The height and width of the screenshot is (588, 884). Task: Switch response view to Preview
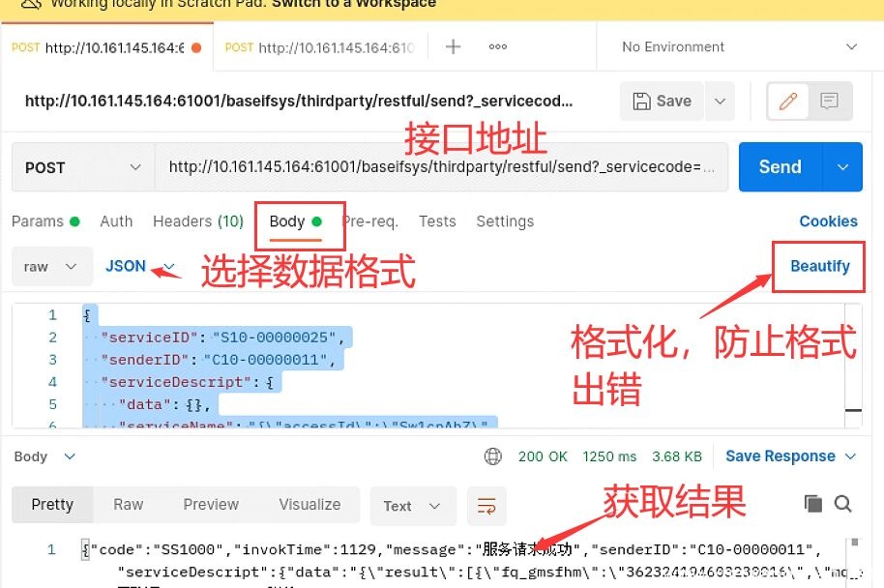point(211,504)
